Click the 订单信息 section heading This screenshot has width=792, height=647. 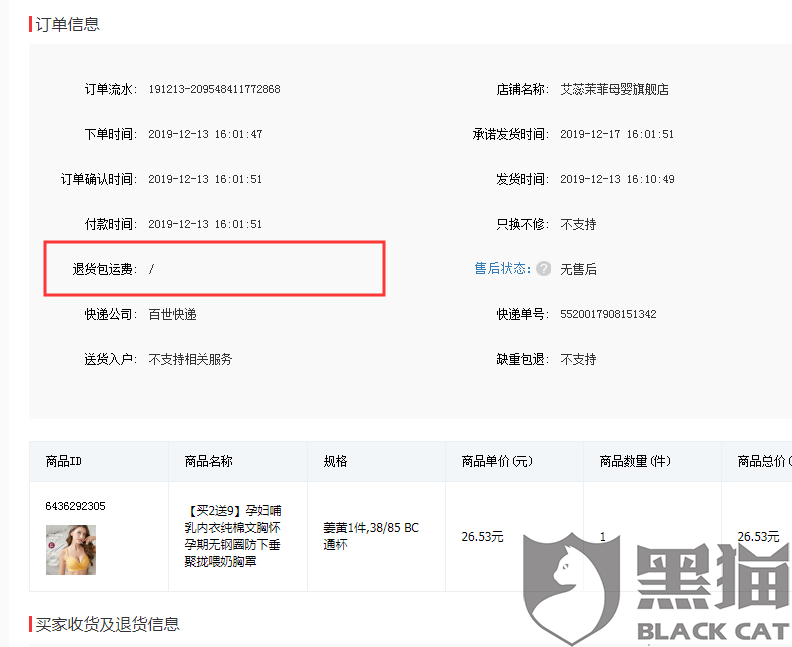point(67,24)
